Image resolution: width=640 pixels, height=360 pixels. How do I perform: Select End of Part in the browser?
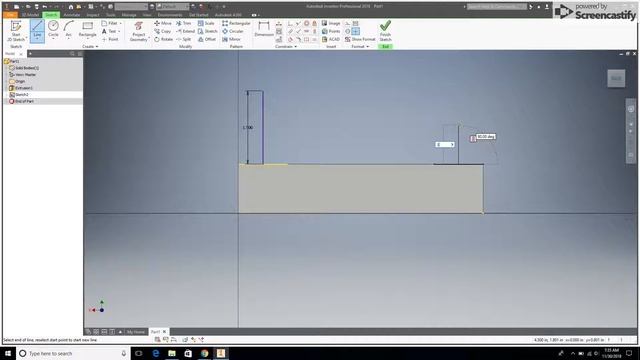(x=22, y=101)
